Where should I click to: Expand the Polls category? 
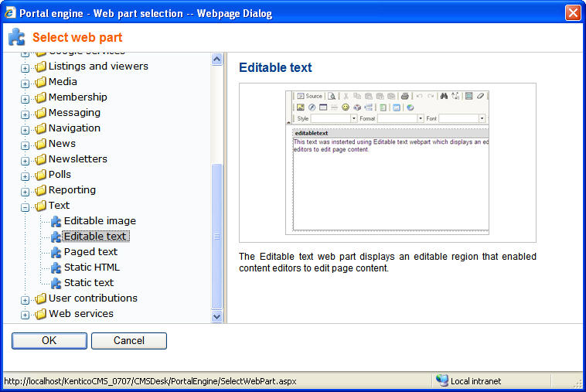[25, 176]
